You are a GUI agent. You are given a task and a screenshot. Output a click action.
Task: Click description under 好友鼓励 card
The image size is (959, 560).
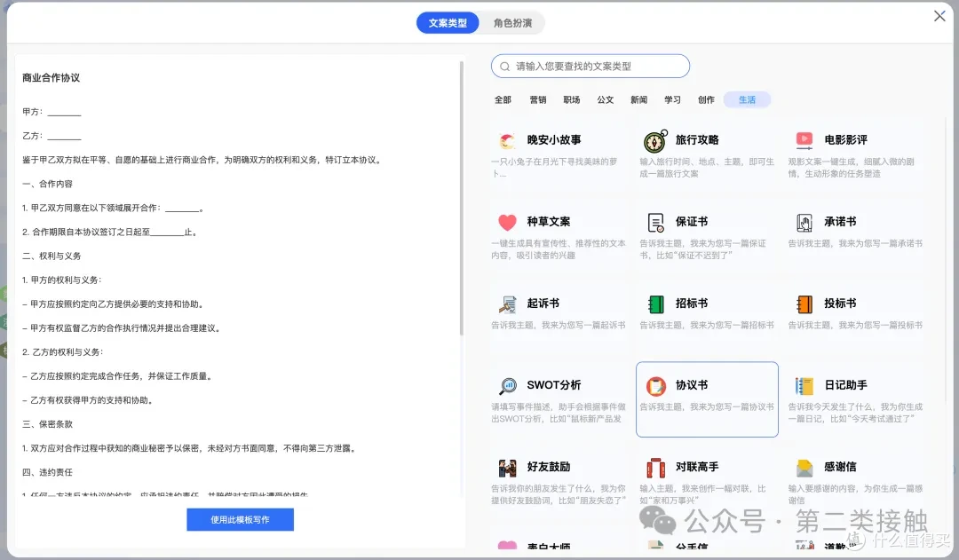point(558,494)
